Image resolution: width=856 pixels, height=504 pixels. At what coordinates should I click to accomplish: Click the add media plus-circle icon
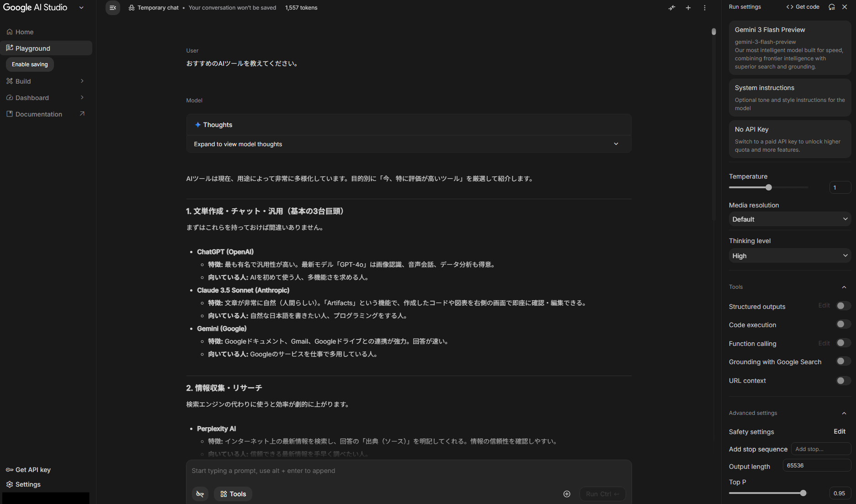(567, 494)
